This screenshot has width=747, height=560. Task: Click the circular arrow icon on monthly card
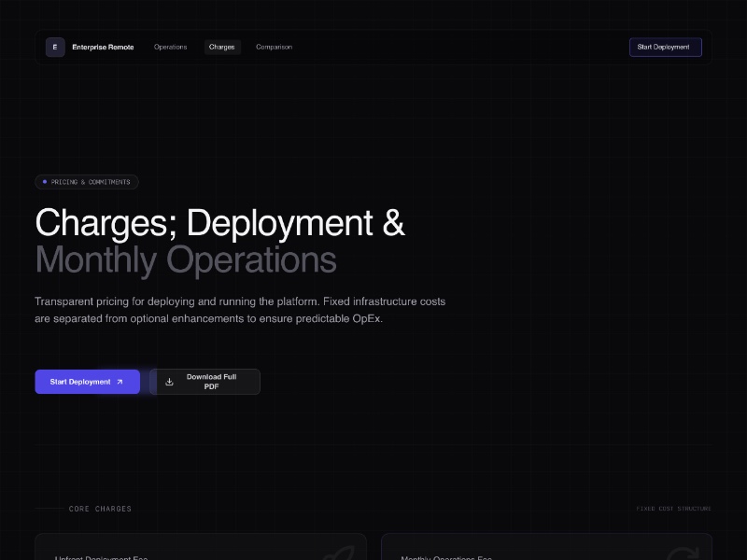684,553
